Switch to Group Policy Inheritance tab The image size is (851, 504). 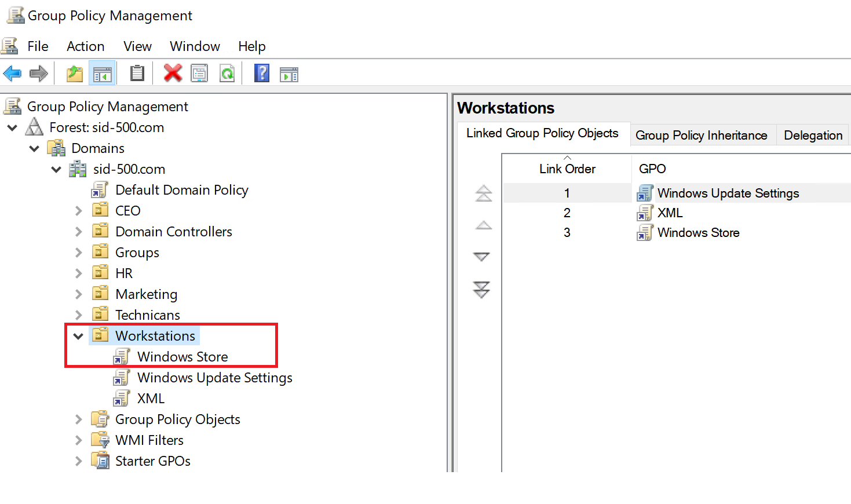[x=701, y=136]
